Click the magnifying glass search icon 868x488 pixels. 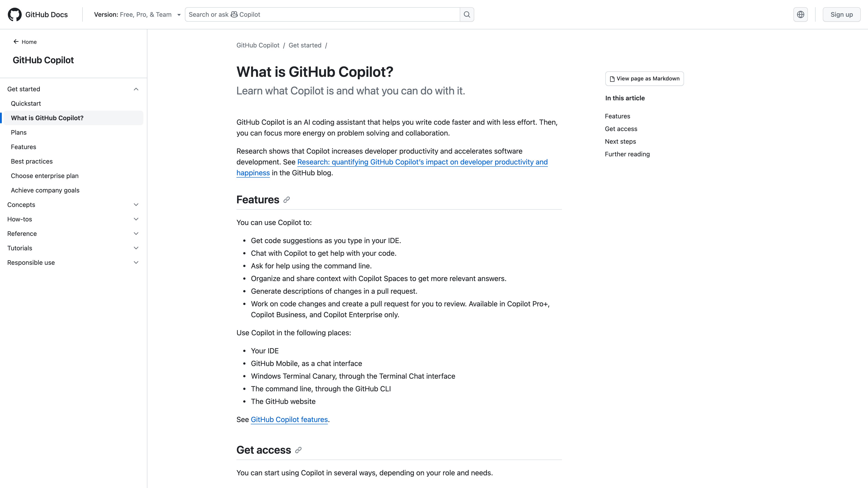[x=467, y=14]
